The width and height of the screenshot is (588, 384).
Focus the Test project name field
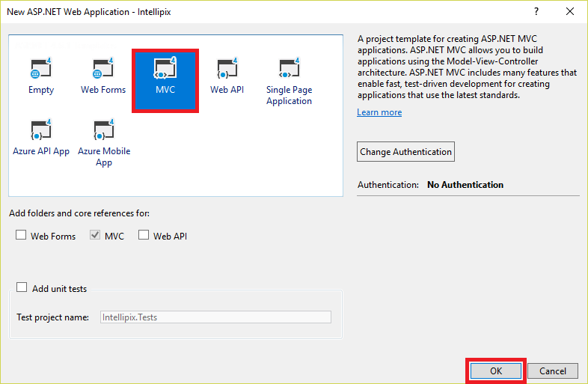point(215,317)
